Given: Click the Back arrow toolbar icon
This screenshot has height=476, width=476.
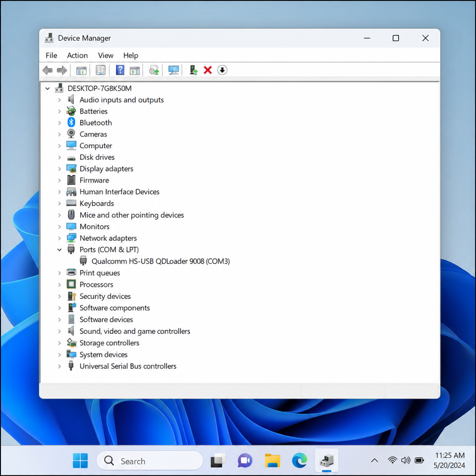Looking at the screenshot, I should coord(47,70).
